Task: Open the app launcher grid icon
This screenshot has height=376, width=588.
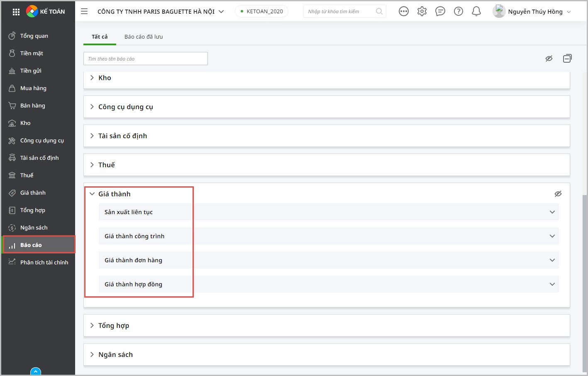Action: pos(16,12)
